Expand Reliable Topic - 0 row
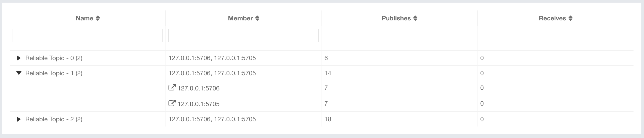Screen dimensions: 644x138 click(19, 58)
